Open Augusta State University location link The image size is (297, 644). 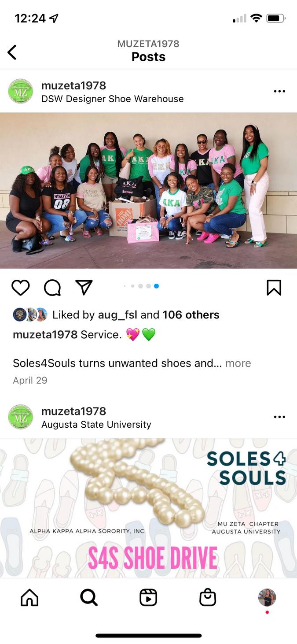pos(96,425)
